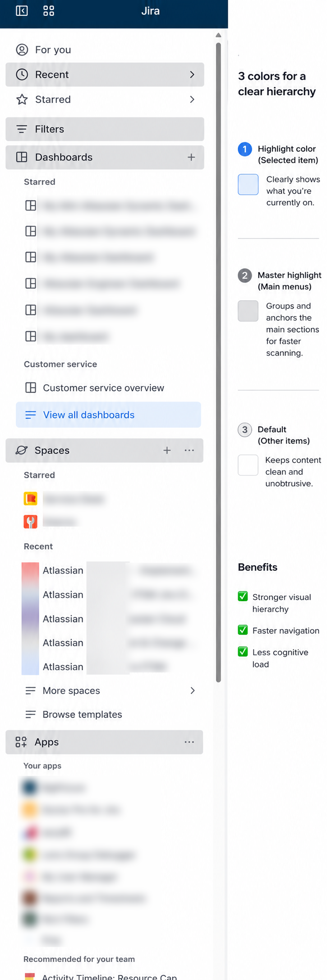Click the Filters icon in sidebar
Viewport: 327px width, 980px height.
[x=22, y=129]
